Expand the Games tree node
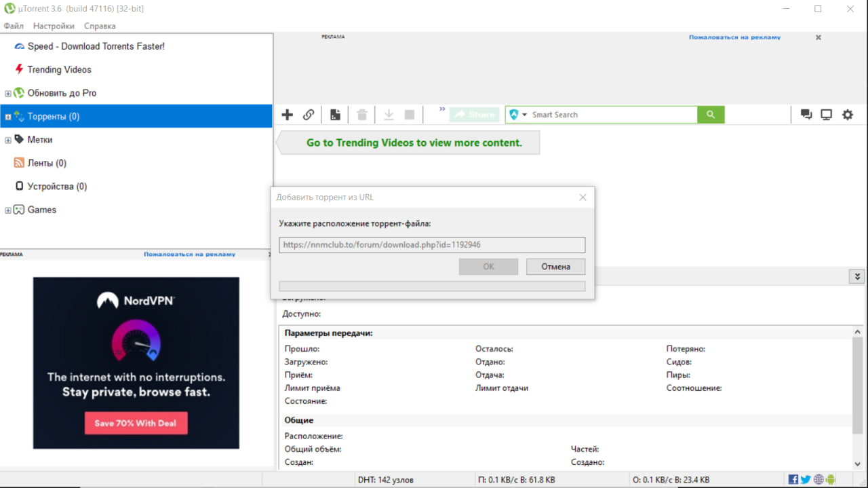The height and width of the screenshot is (488, 868). tap(8, 210)
